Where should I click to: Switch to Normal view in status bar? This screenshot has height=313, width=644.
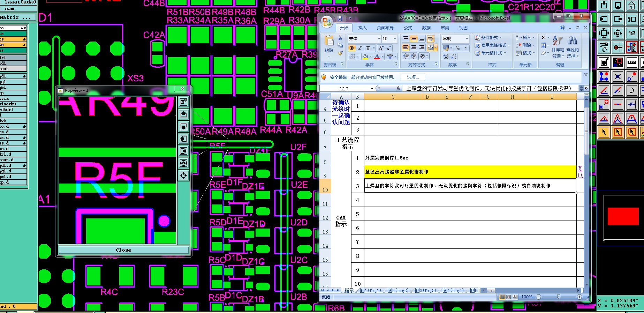[x=502, y=297]
